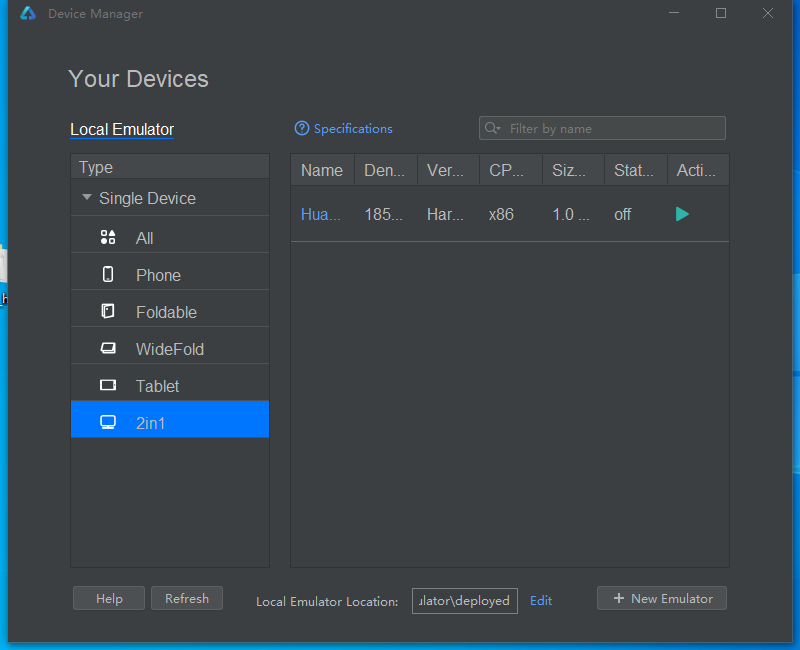800x650 pixels.
Task: Select the All devices grid icon
Action: tap(108, 238)
